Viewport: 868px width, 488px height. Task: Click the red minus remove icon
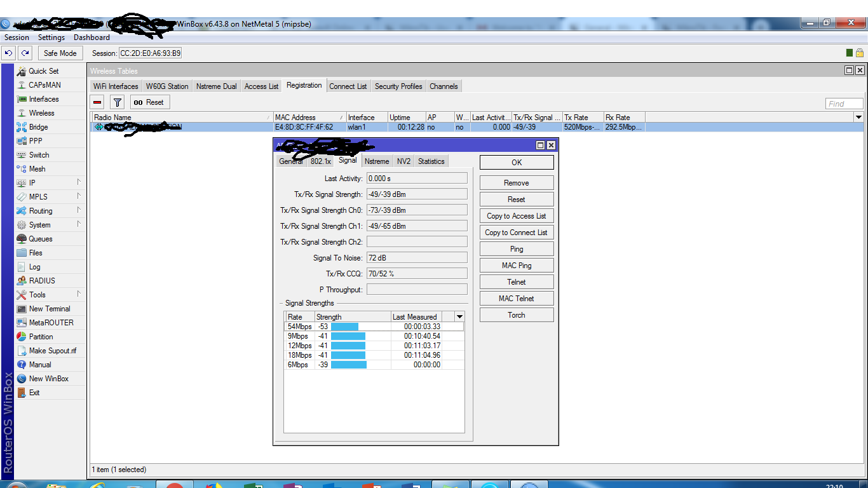click(x=98, y=102)
